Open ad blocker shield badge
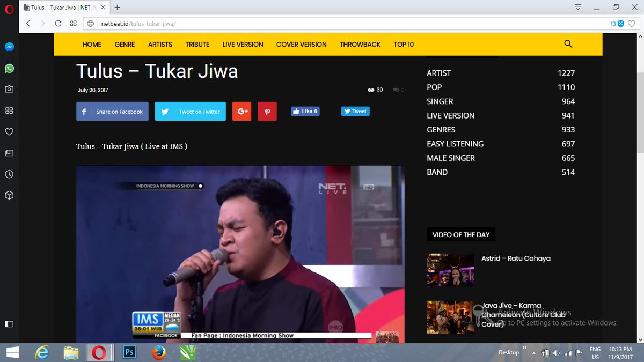The height and width of the screenshot is (362, 644). click(x=617, y=24)
